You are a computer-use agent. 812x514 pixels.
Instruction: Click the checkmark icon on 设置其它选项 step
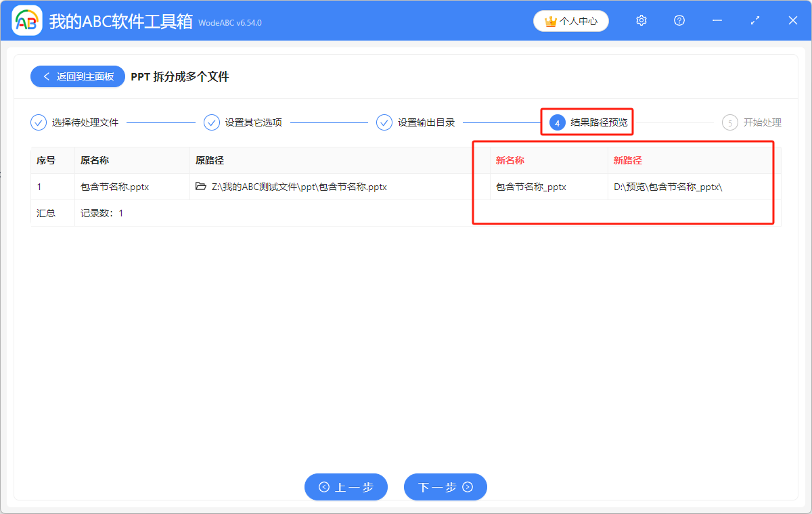click(212, 122)
